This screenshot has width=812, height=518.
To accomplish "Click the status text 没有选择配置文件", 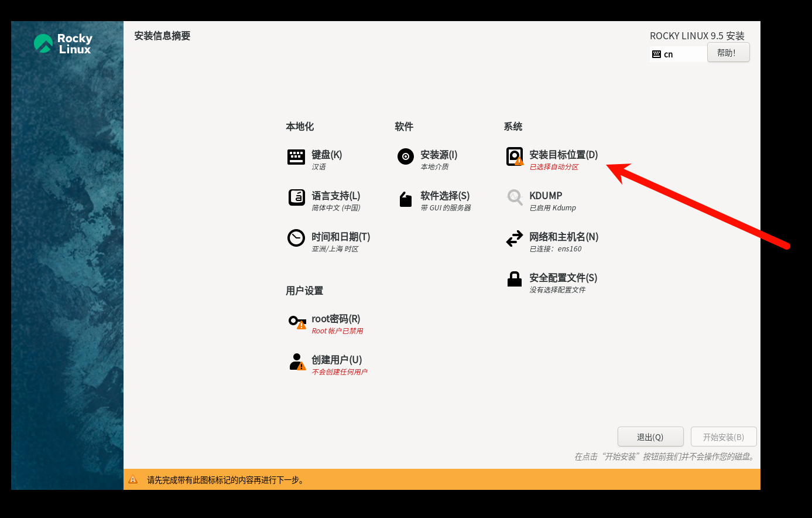I will pos(557,290).
